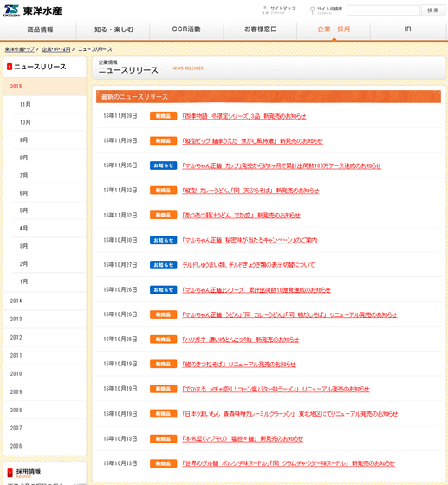Click the お知らせ badge on the 15年10月27日 row
448x485 pixels.
tap(164, 265)
